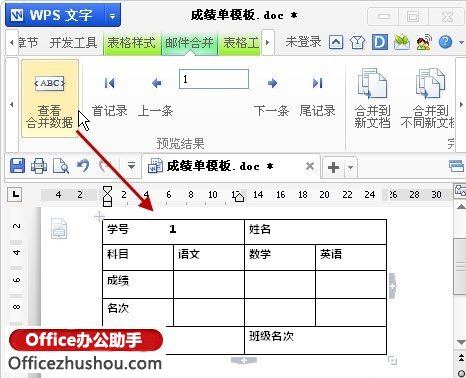Click the record number input field
The height and width of the screenshot is (378, 466).
[214, 79]
